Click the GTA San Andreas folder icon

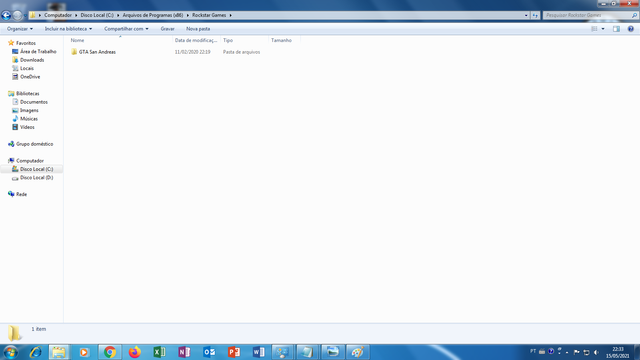74,52
